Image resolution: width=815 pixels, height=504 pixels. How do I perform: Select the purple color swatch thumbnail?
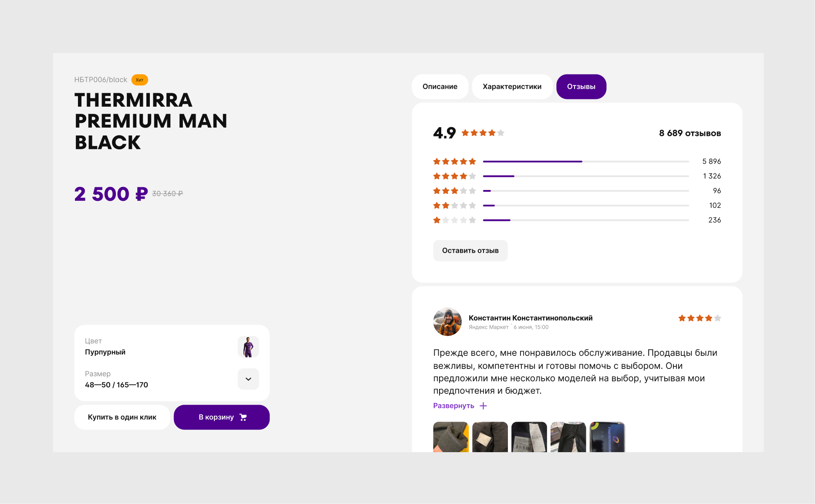coord(248,347)
